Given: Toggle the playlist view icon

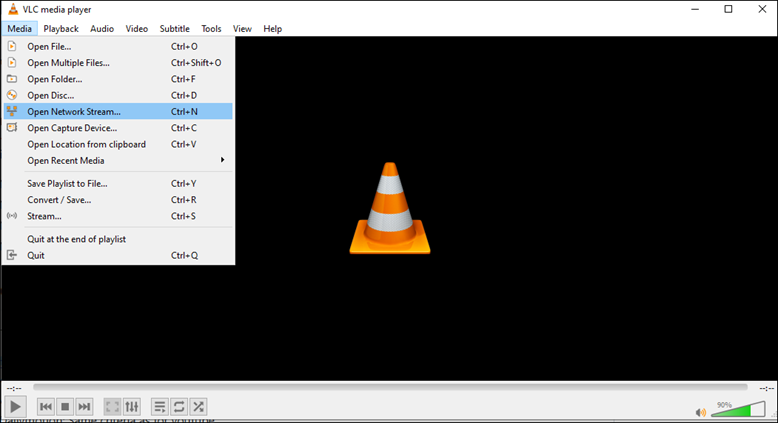Looking at the screenshot, I should click(x=160, y=407).
